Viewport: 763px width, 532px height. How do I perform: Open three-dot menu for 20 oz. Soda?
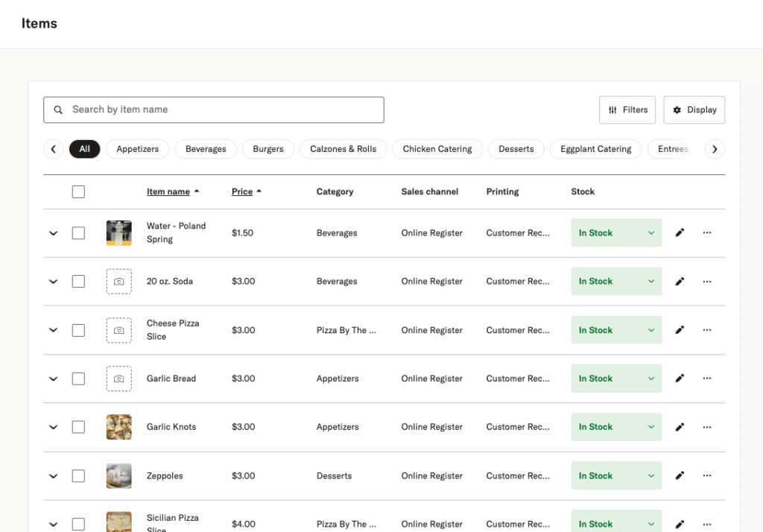(x=707, y=282)
